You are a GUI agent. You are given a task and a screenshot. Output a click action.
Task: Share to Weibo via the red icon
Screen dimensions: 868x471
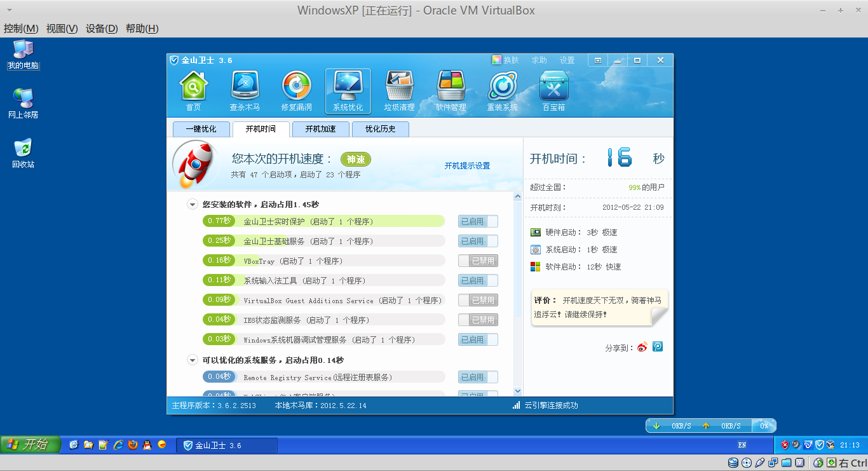(x=642, y=347)
